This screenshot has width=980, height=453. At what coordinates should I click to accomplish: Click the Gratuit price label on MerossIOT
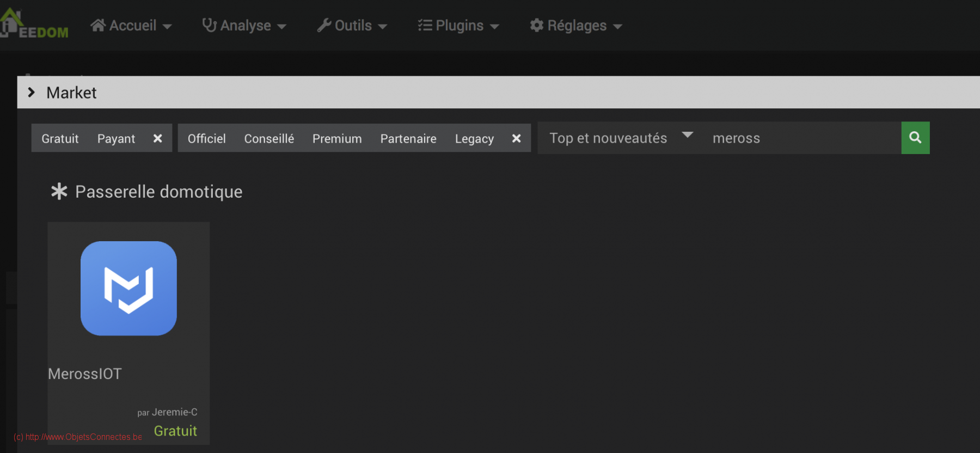tap(175, 431)
